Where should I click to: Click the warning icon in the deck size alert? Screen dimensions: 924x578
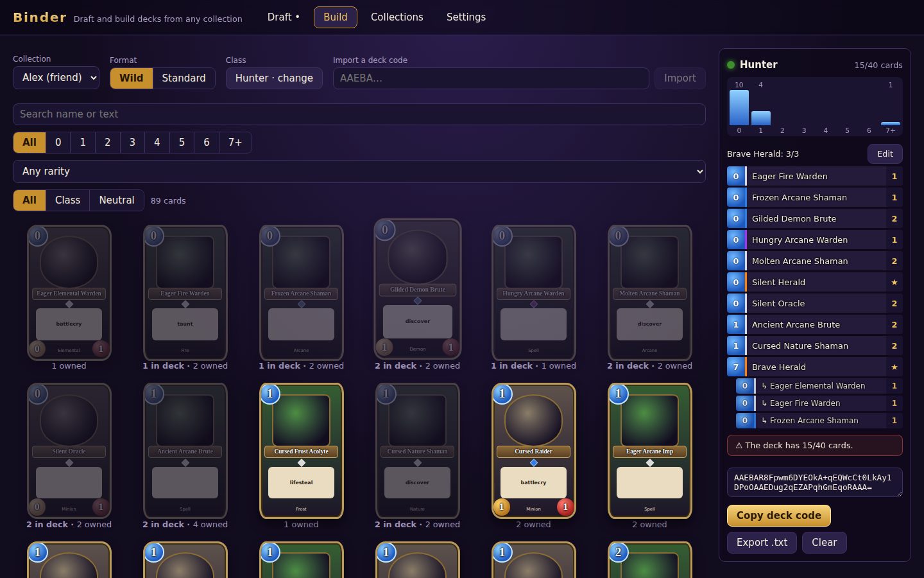(739, 445)
